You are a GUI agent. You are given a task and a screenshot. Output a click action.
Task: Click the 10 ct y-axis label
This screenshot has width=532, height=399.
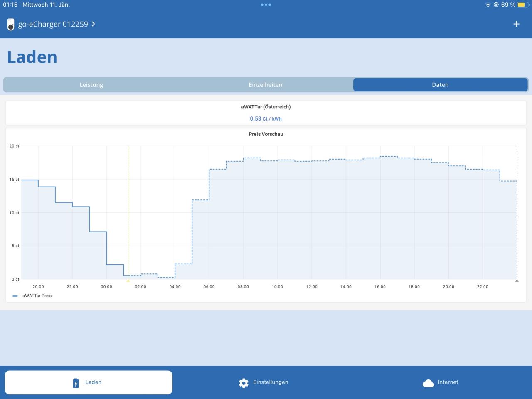15,213
